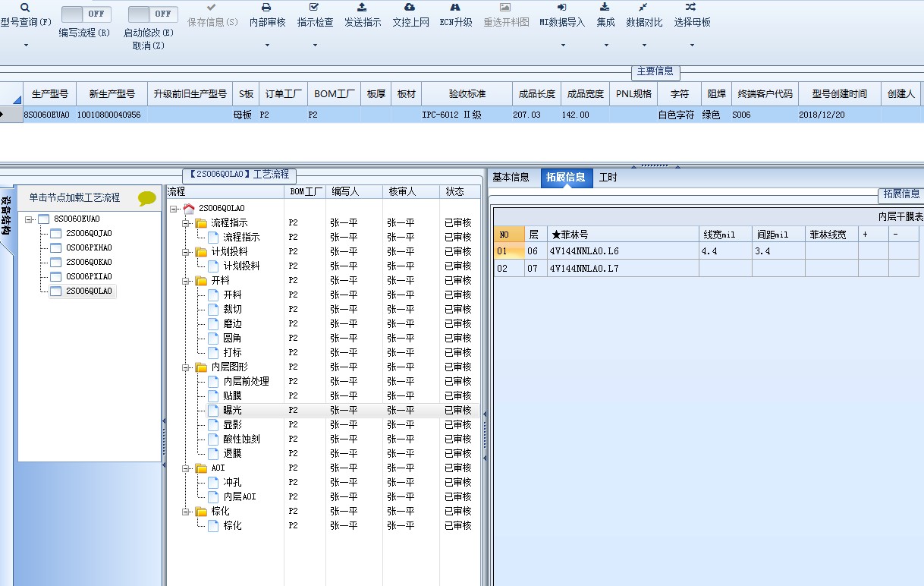Click the folder icon next to AOI
The width and height of the screenshot is (924, 586).
click(x=201, y=468)
